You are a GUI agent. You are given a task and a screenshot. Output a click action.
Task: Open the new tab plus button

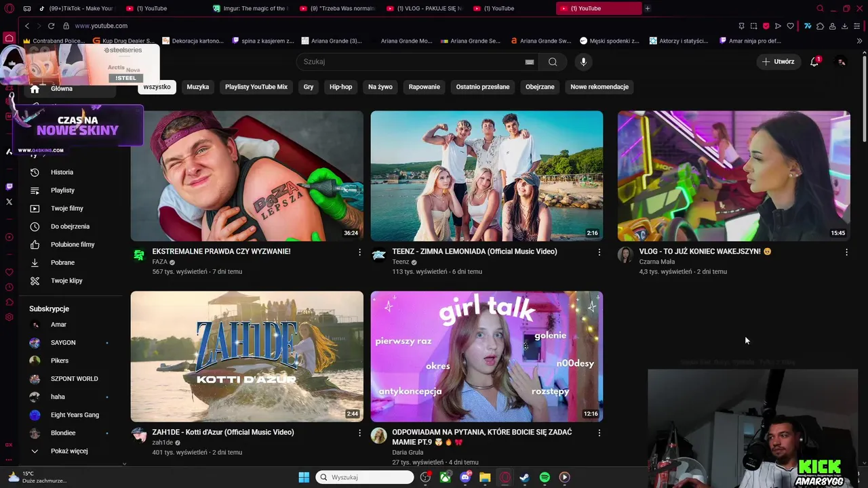pyautogui.click(x=648, y=8)
